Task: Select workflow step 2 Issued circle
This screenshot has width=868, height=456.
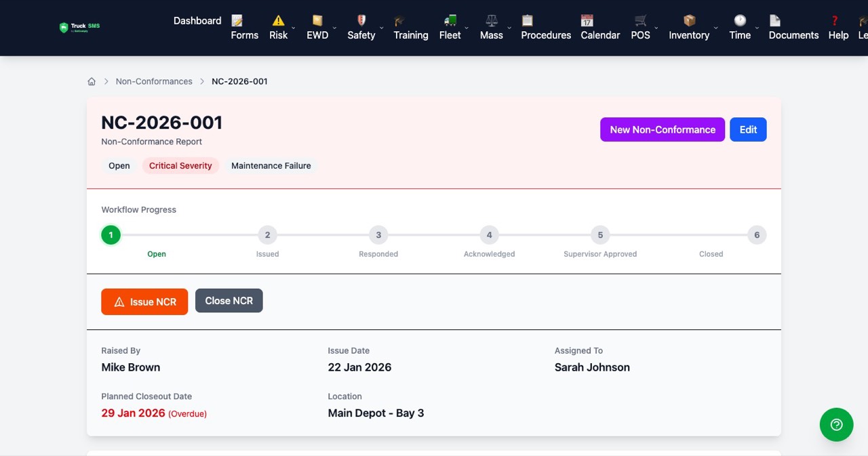Action: point(268,235)
